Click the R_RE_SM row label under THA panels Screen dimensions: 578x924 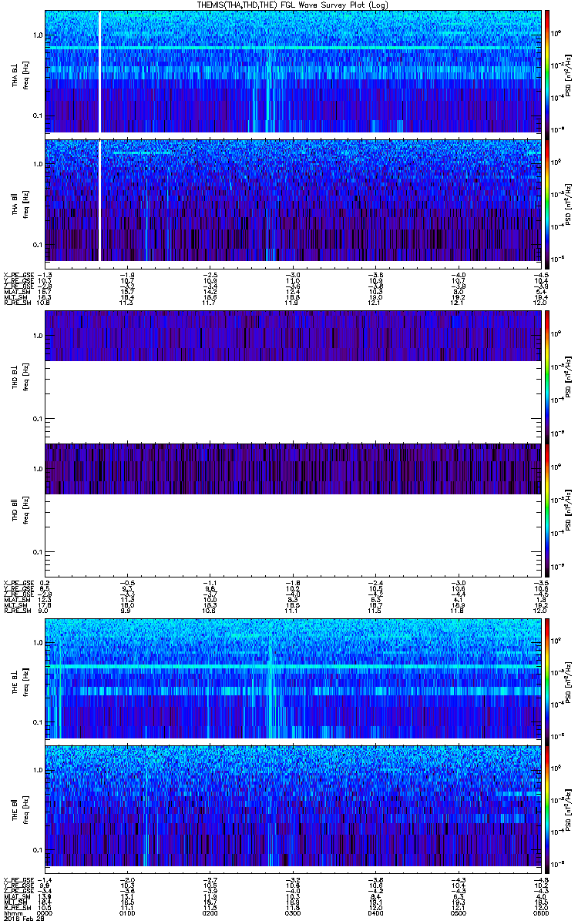17,303
